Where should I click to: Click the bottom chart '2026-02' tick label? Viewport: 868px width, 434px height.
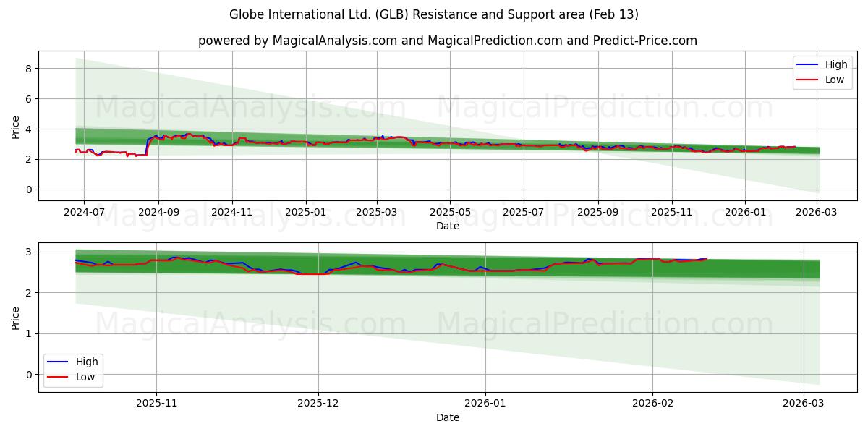click(x=652, y=404)
